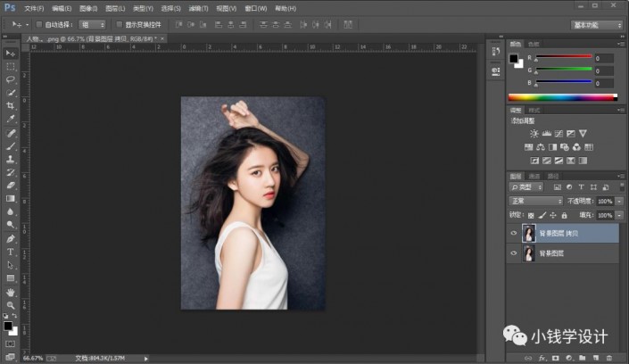Select the 背景图层 拷贝 layer thumbnail

tap(529, 233)
